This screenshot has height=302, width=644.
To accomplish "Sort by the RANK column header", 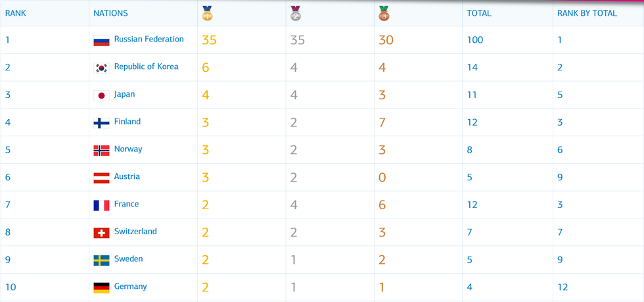I will tap(16, 13).
